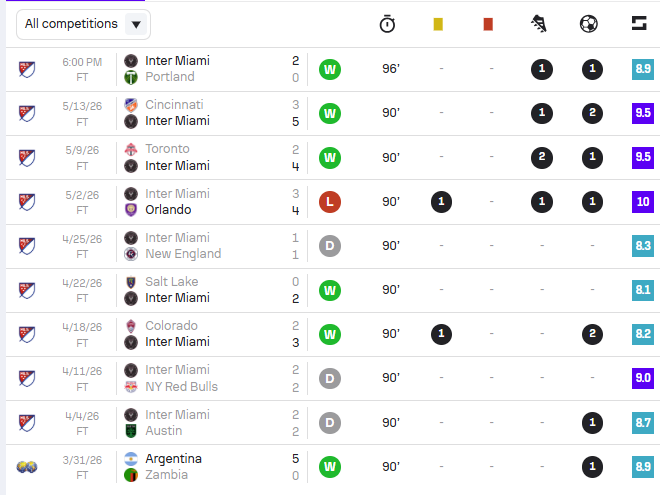Image resolution: width=660 pixels, height=495 pixels.
Task: Click the 9.0 rating for NY Red Bulls match
Action: 643,378
